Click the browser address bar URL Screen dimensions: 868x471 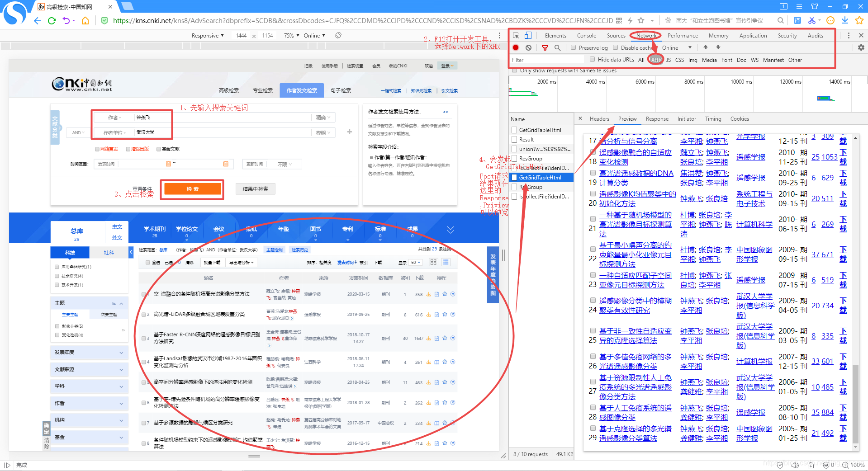point(362,20)
